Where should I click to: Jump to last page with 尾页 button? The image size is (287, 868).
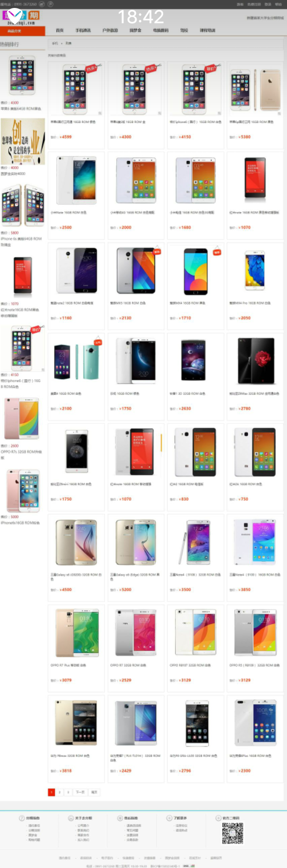pos(94,792)
